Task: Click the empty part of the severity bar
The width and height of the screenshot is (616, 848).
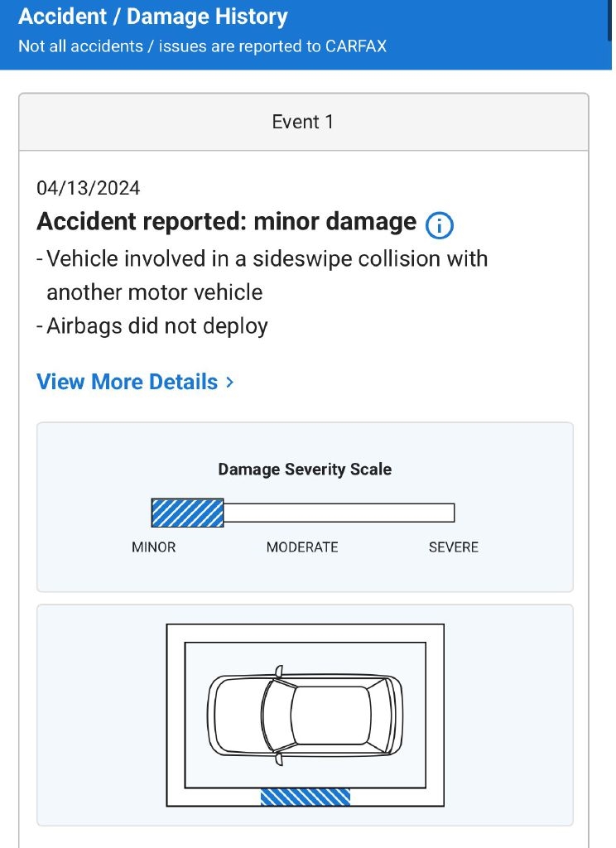Action: point(338,513)
